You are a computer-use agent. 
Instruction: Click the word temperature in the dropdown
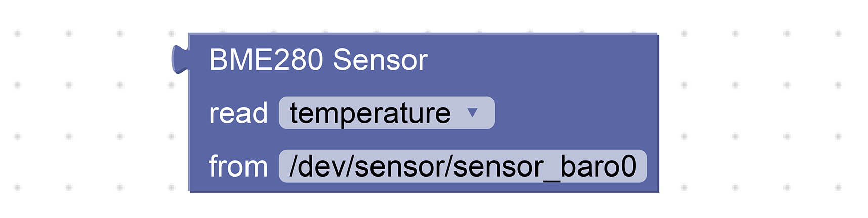tap(370, 113)
